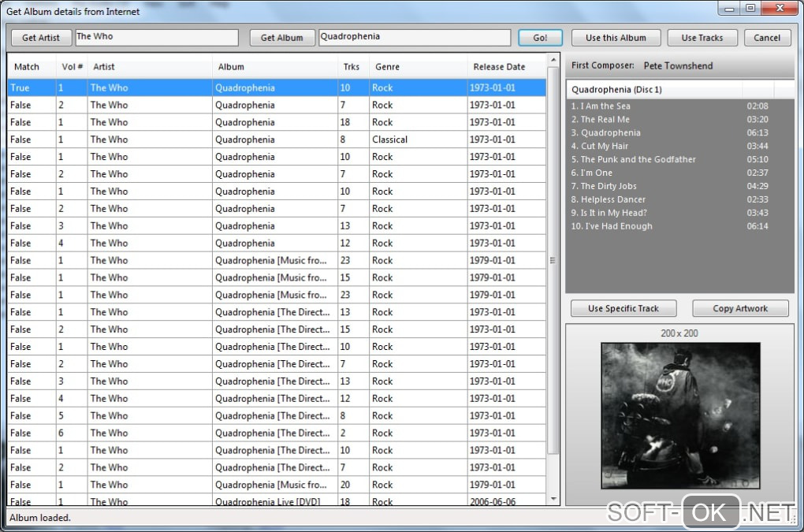Sort results by Release Date column header

tap(506, 67)
